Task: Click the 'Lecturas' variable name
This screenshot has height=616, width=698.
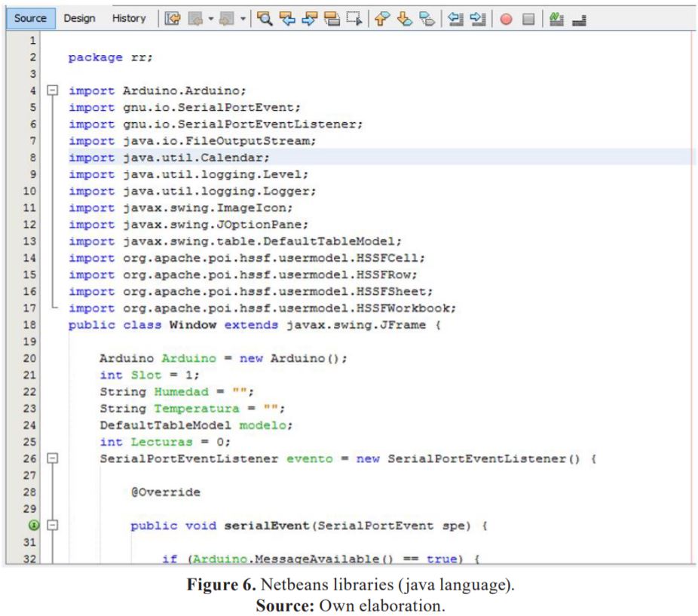Action: (x=161, y=443)
